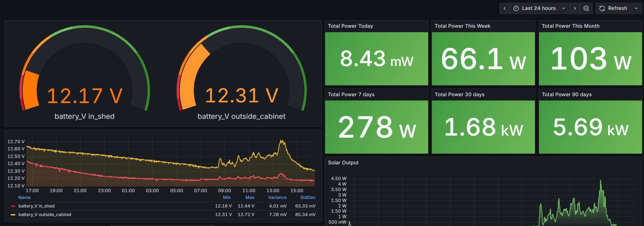
Task: Zoom out the time range
Action: [x=586, y=8]
